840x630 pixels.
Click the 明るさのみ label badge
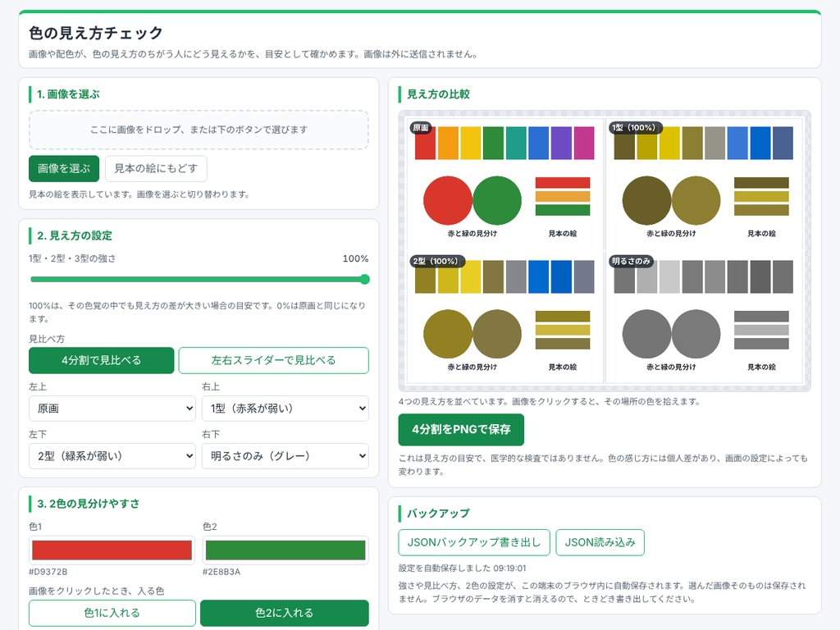pos(631,261)
